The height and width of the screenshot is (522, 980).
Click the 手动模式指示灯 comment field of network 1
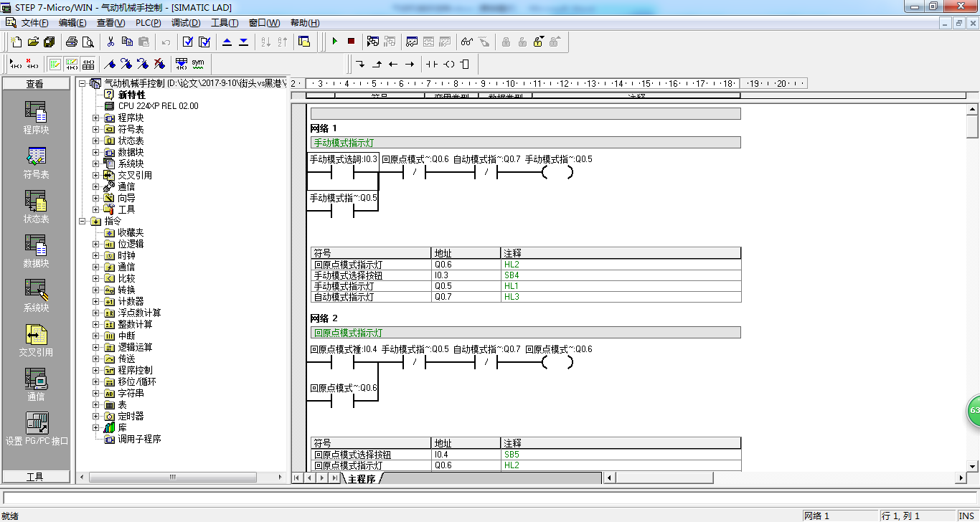(525, 142)
